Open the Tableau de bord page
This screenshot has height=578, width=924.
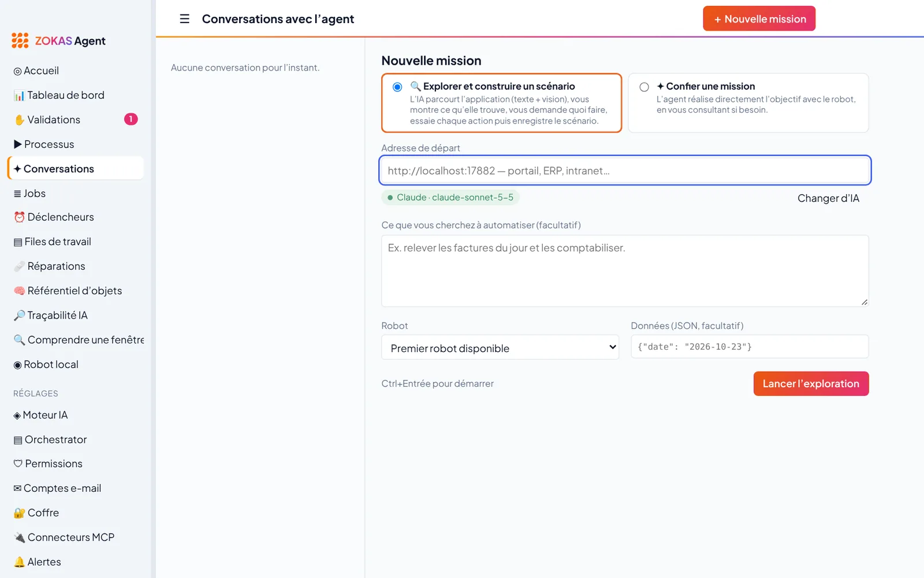(76, 95)
